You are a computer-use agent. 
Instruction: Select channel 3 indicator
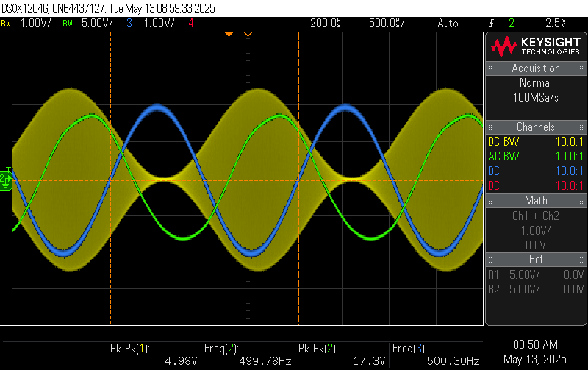(129, 24)
